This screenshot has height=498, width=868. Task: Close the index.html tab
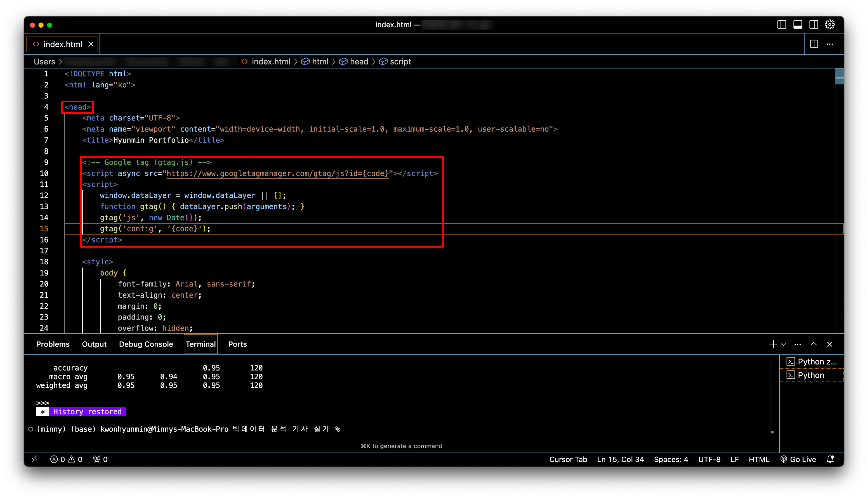click(91, 44)
